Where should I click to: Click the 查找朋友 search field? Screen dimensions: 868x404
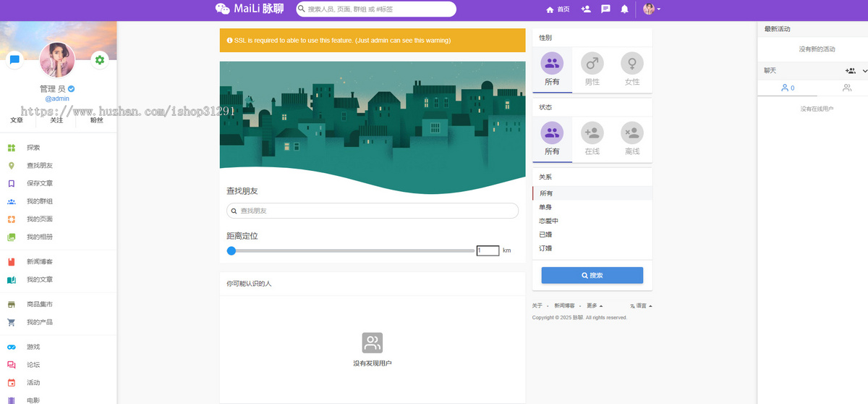pos(373,211)
